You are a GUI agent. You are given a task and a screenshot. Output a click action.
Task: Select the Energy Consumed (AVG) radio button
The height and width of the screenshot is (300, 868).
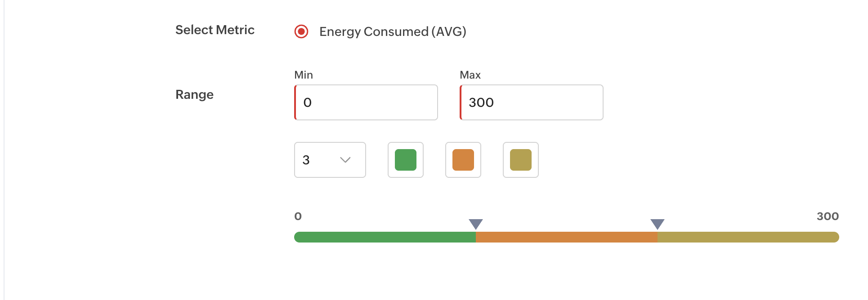pos(301,31)
